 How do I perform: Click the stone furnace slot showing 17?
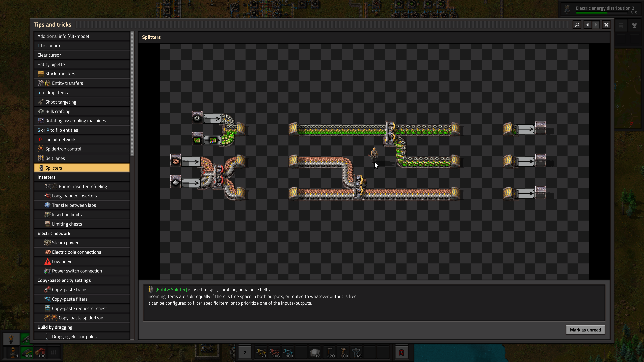pos(314,352)
